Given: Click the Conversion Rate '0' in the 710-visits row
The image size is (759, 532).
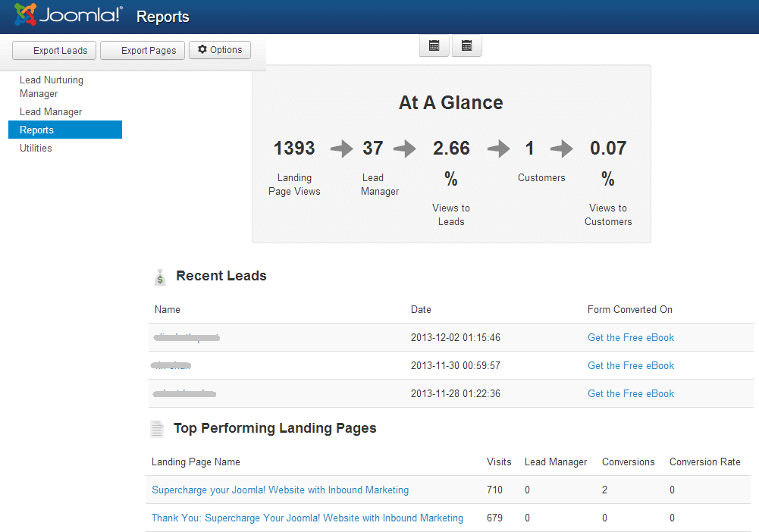Looking at the screenshot, I should click(x=672, y=490).
